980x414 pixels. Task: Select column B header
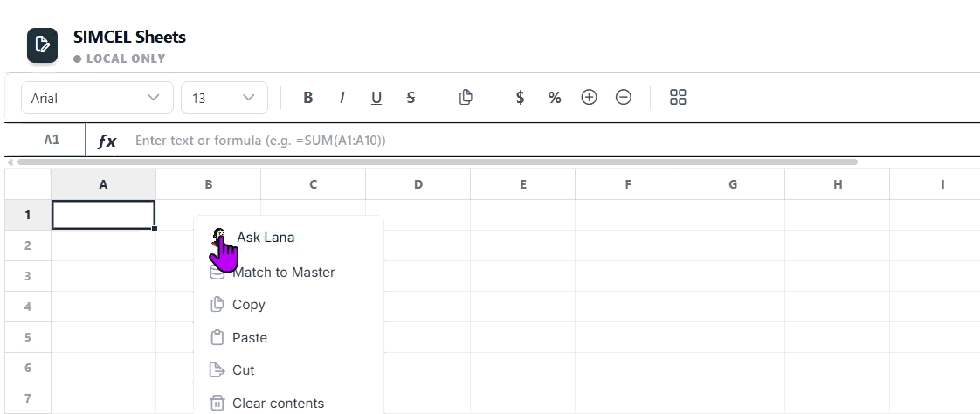[208, 184]
